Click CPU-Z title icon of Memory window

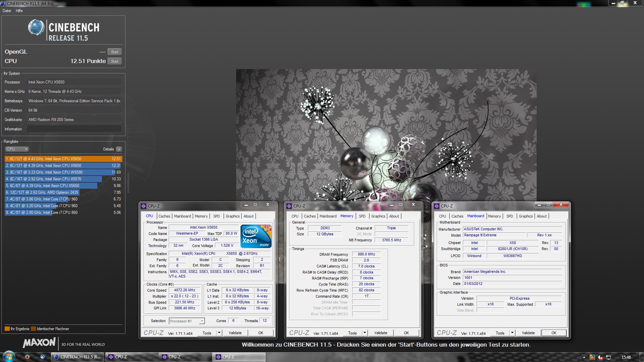click(x=289, y=206)
